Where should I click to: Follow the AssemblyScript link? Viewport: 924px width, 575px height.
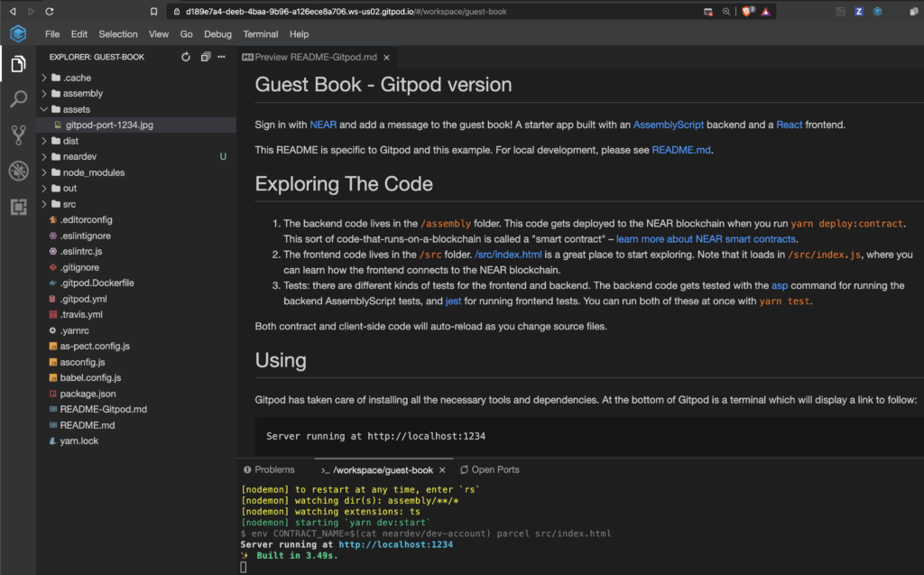click(669, 125)
